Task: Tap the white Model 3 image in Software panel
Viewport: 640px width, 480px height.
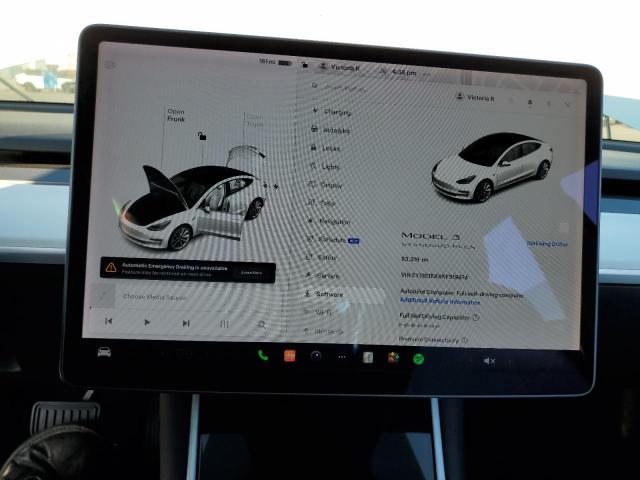Action: (x=493, y=167)
